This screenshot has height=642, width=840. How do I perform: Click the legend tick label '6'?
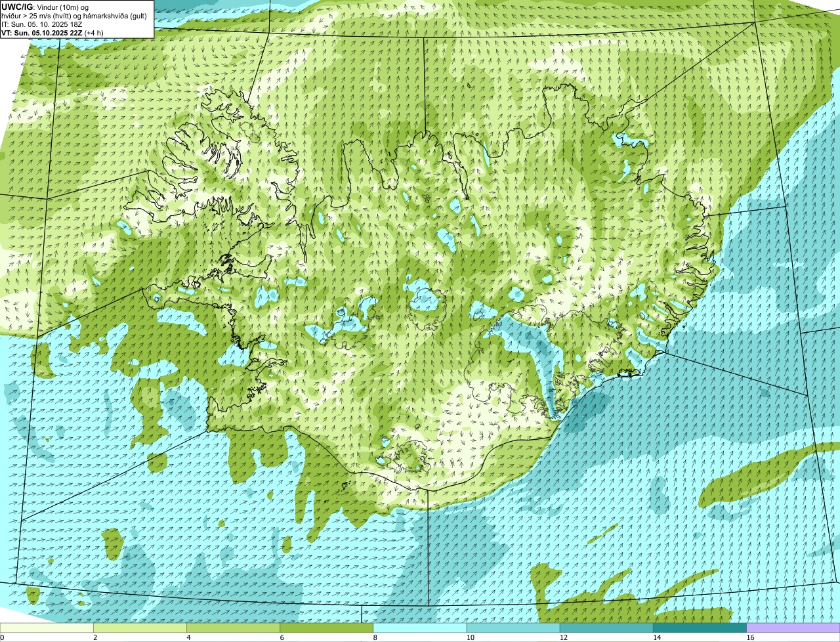tap(282, 637)
